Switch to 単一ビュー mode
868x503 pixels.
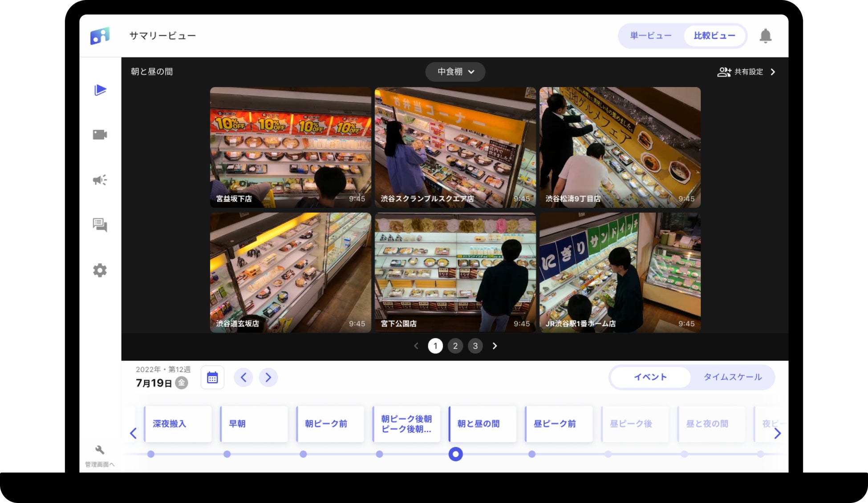(650, 36)
